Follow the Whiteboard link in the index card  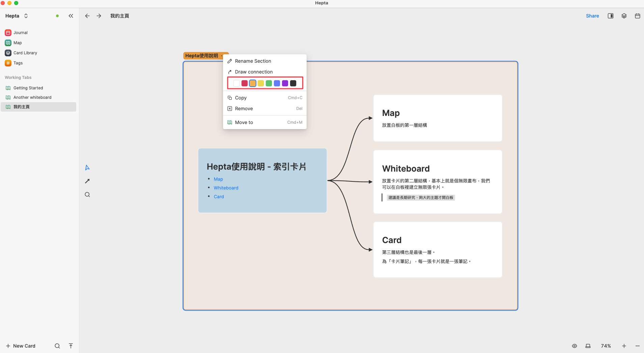226,188
